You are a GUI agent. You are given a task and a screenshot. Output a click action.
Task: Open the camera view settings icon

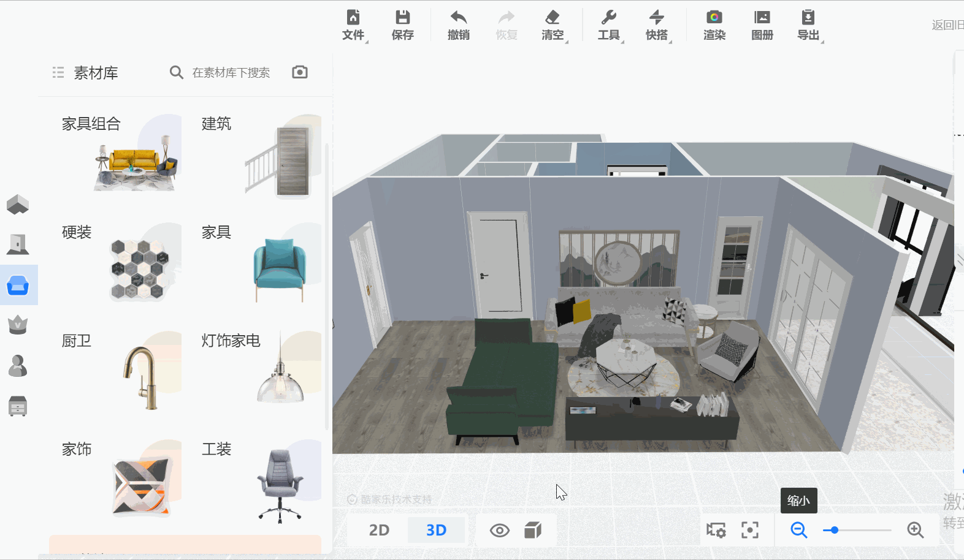pyautogui.click(x=716, y=530)
